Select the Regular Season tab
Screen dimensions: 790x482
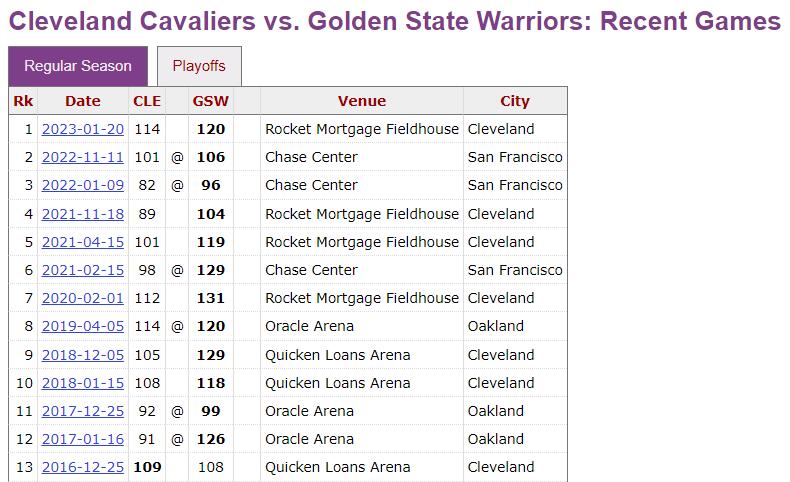coord(78,66)
